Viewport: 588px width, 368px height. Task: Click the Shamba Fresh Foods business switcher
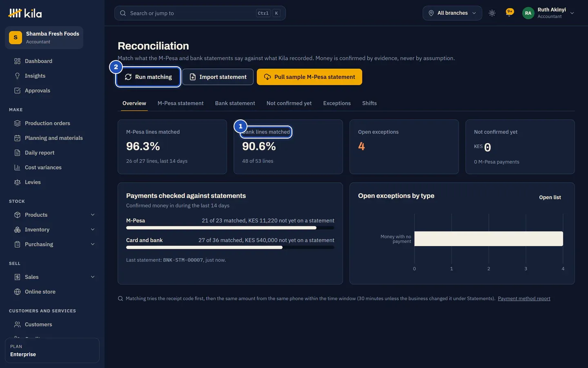point(44,38)
